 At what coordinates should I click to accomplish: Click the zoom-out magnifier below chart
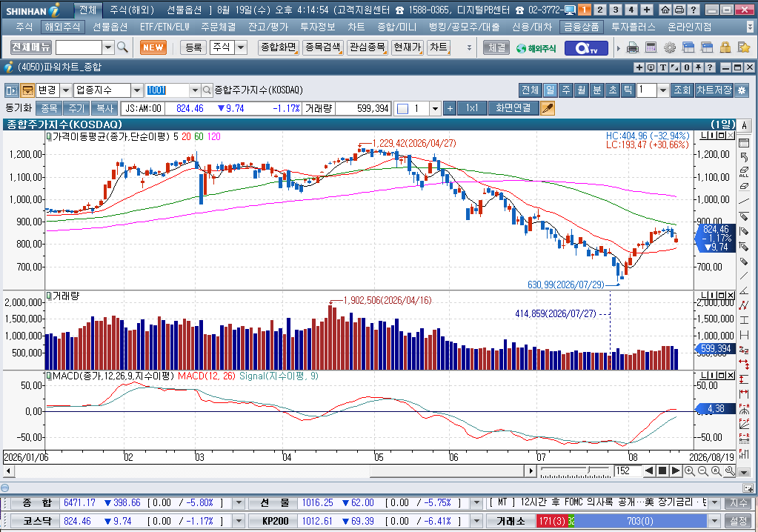tap(703, 471)
